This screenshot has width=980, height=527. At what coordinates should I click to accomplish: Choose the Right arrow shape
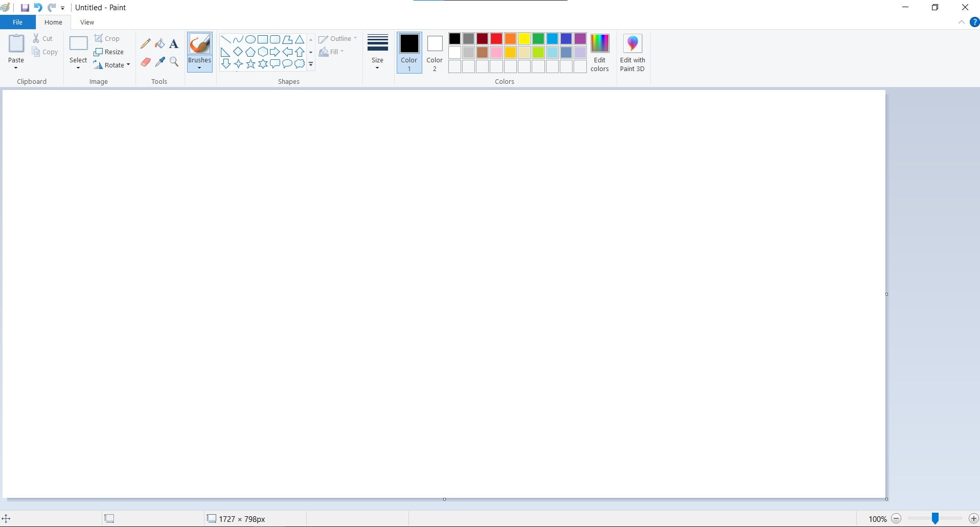point(275,52)
